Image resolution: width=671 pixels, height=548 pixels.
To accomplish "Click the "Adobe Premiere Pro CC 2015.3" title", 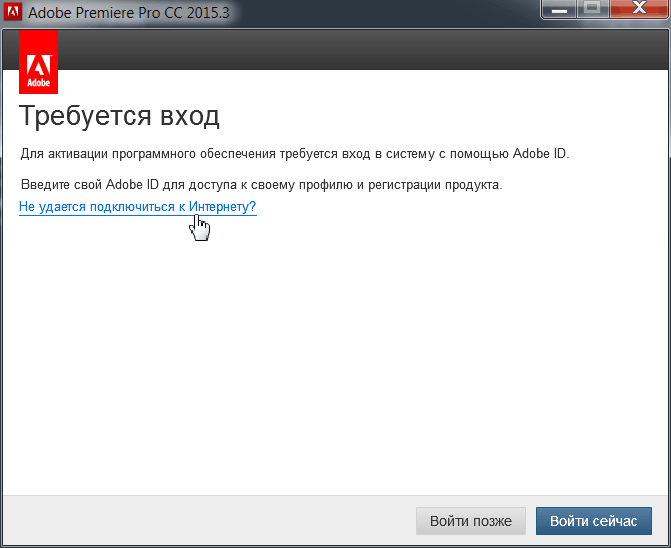I will point(129,13).
